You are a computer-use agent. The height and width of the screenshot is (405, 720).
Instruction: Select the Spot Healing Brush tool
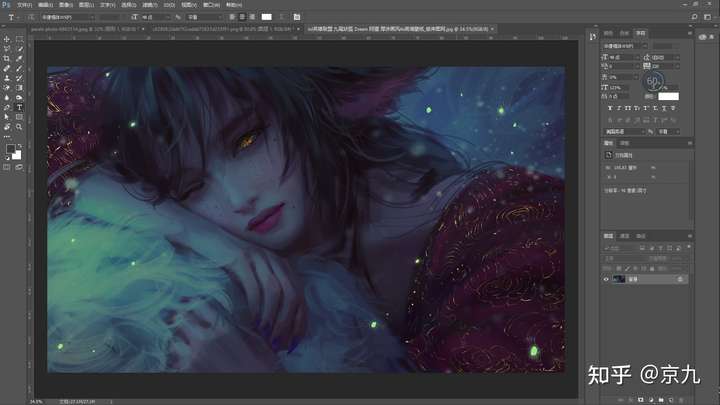coord(6,68)
